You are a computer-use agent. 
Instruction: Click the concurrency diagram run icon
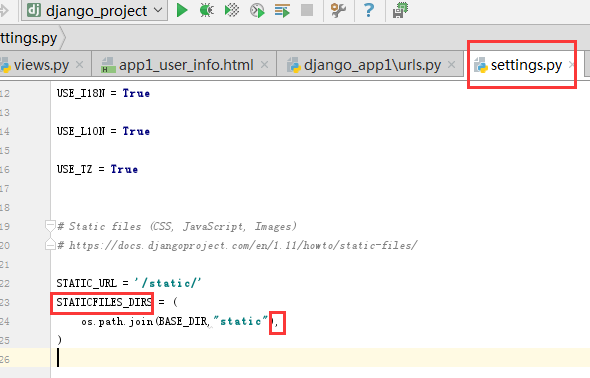pyautogui.click(x=282, y=11)
